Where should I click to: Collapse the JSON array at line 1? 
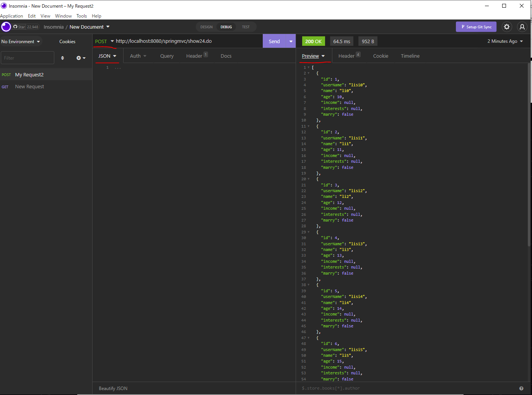309,68
